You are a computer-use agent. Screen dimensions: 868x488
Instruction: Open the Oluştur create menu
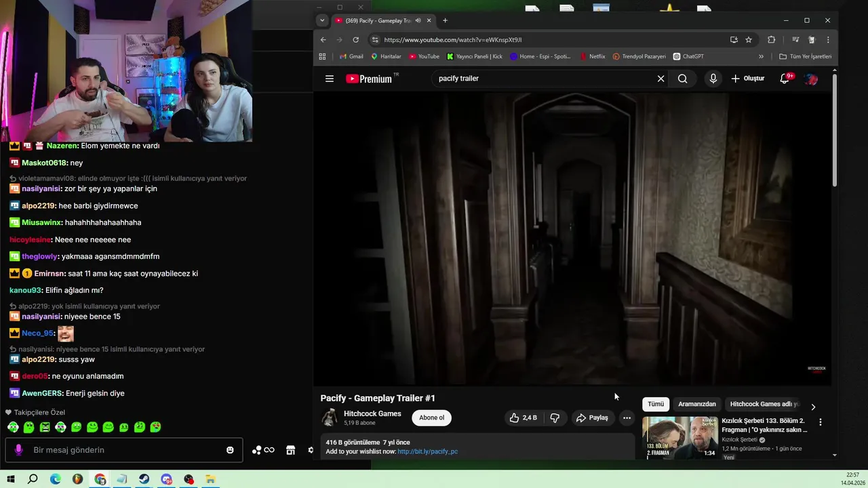(747, 79)
